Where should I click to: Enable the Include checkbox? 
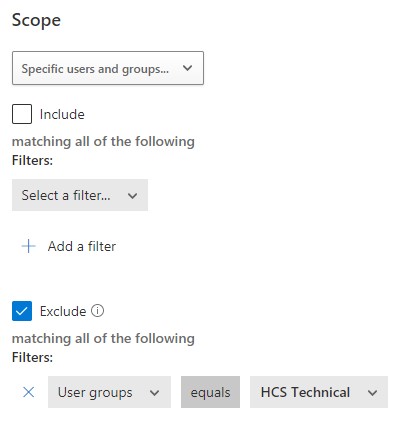click(x=22, y=114)
